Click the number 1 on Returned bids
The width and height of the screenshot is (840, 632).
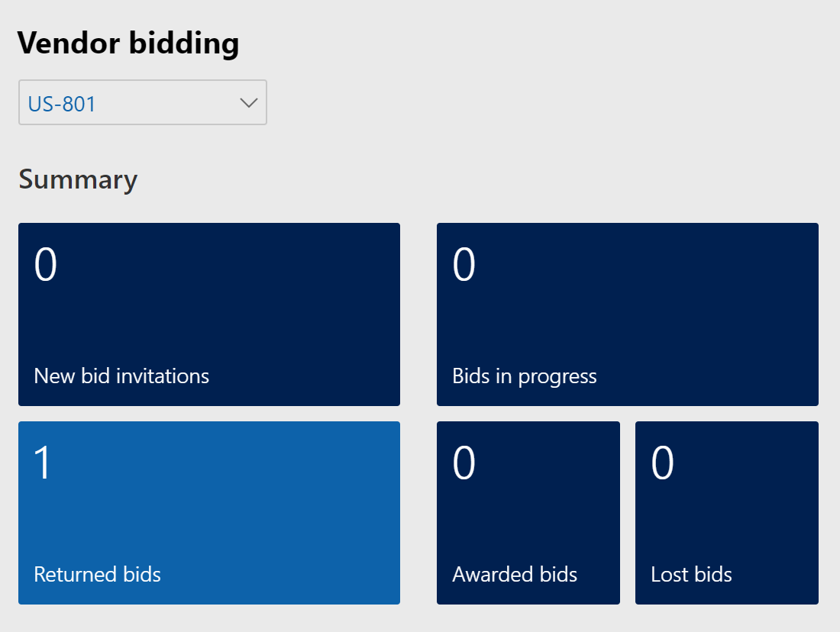(x=44, y=464)
